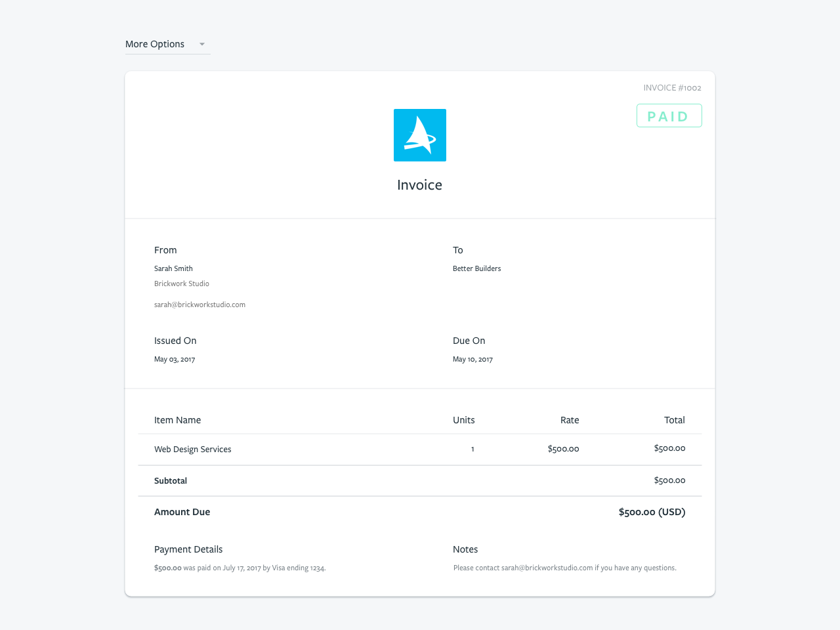Click the Issued On label
The width and height of the screenshot is (840, 630).
point(175,341)
